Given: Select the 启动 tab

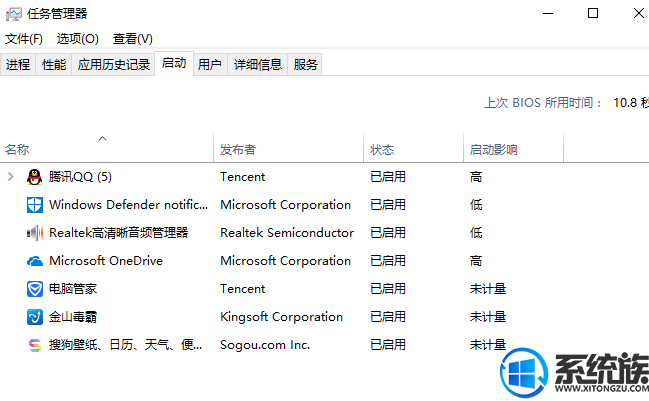Looking at the screenshot, I should [x=174, y=63].
